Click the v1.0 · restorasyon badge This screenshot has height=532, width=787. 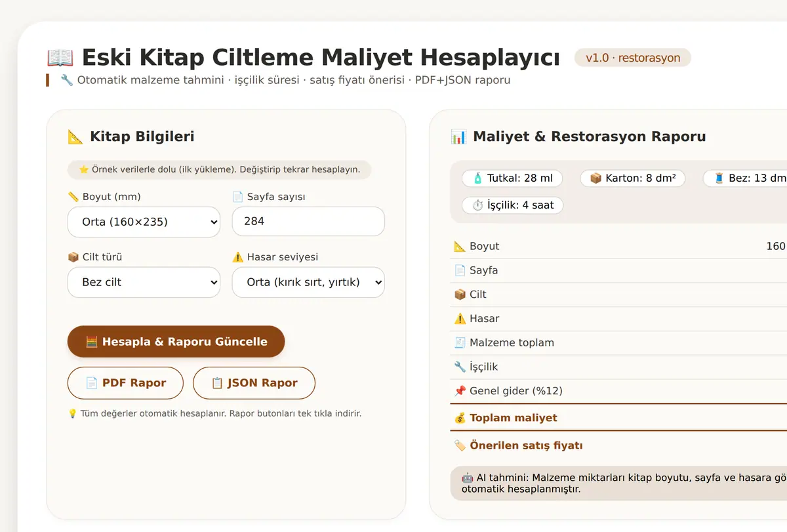coord(633,58)
